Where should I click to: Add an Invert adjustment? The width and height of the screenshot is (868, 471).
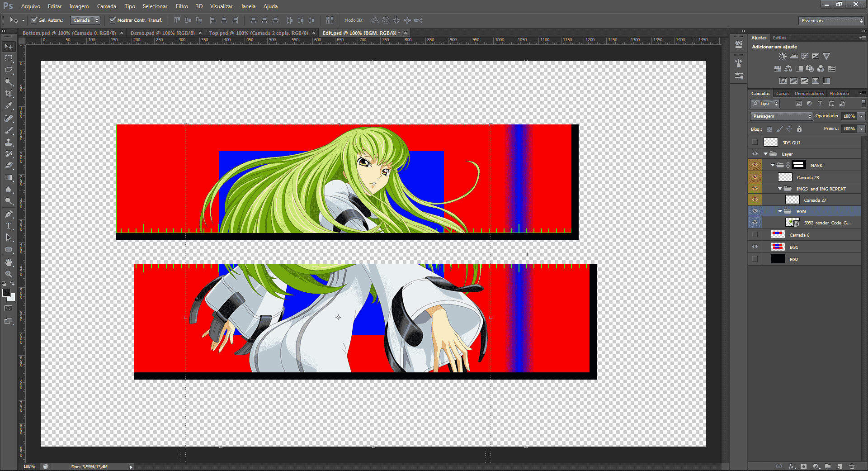pyautogui.click(x=783, y=81)
